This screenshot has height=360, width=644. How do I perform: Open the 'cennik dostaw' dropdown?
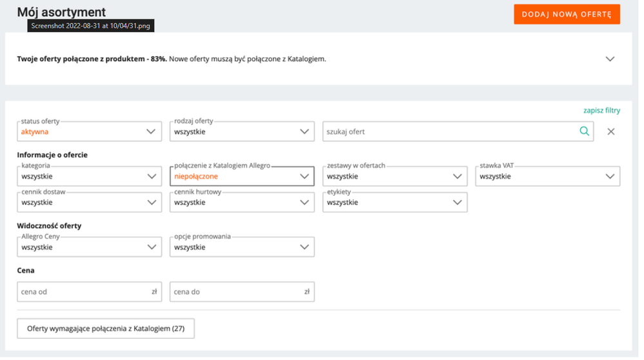coord(89,203)
